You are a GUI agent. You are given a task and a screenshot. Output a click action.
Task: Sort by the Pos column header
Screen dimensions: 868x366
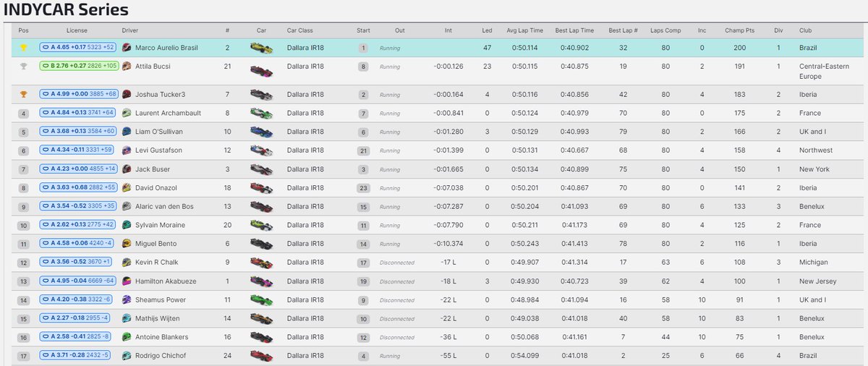point(24,31)
